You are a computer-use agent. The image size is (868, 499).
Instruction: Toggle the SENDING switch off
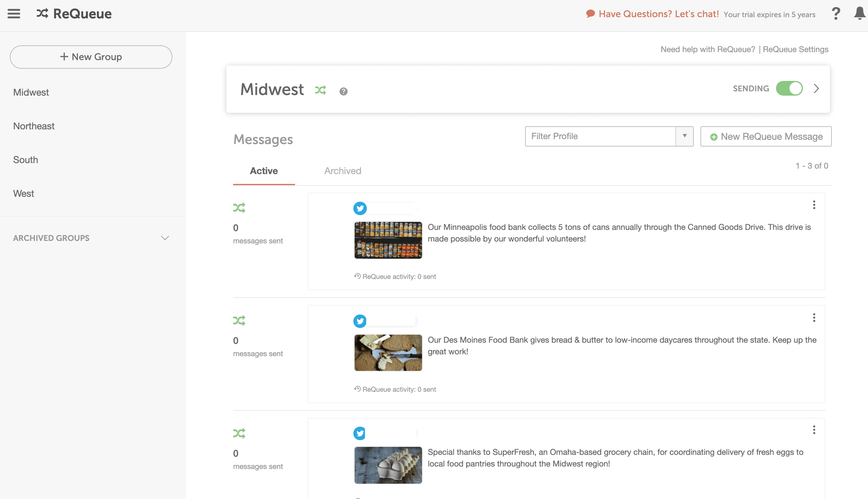tap(789, 88)
